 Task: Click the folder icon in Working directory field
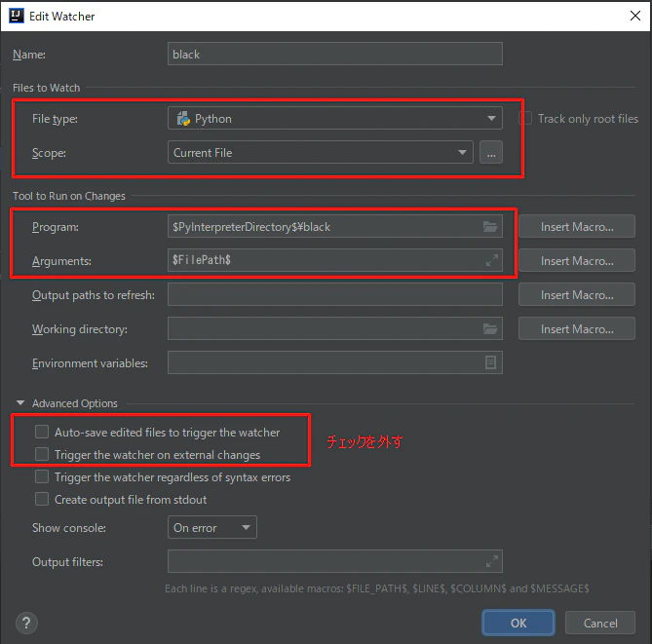click(490, 329)
